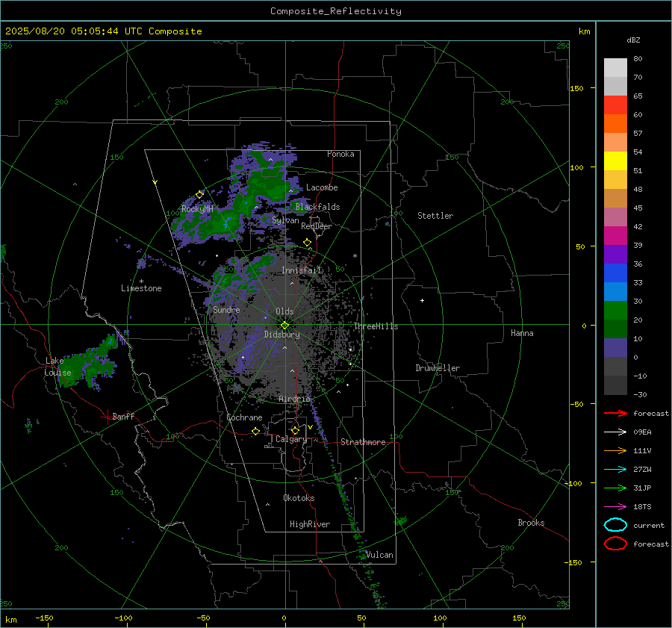This screenshot has height=628, width=672.
Task: Select the orange 57-60 dBZ swatch
Action: pos(615,124)
